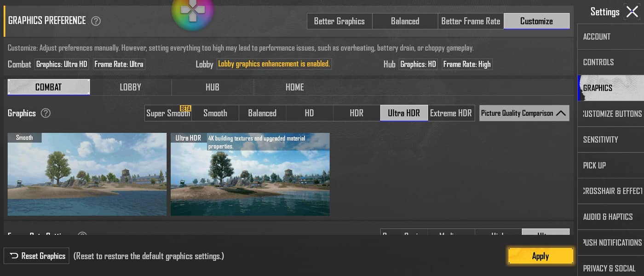The width and height of the screenshot is (644, 276).
Task: Click the Hub 'Graphics: HD' summary
Action: tap(418, 64)
